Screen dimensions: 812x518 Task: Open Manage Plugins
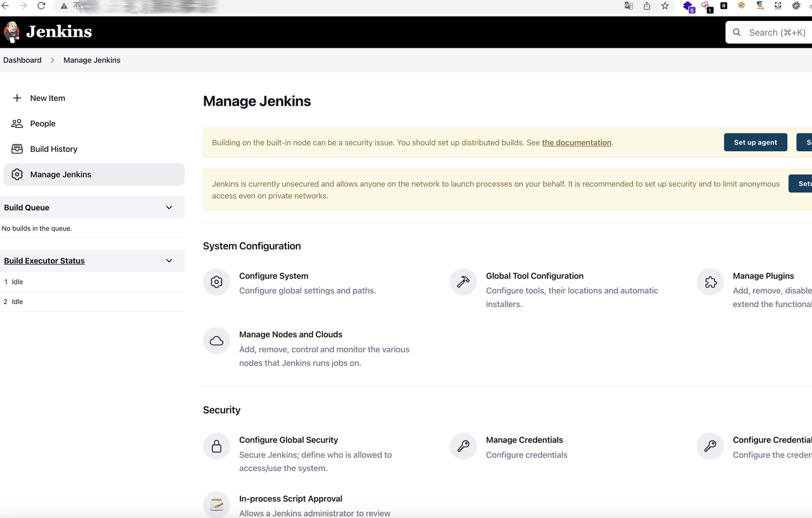[x=763, y=276]
